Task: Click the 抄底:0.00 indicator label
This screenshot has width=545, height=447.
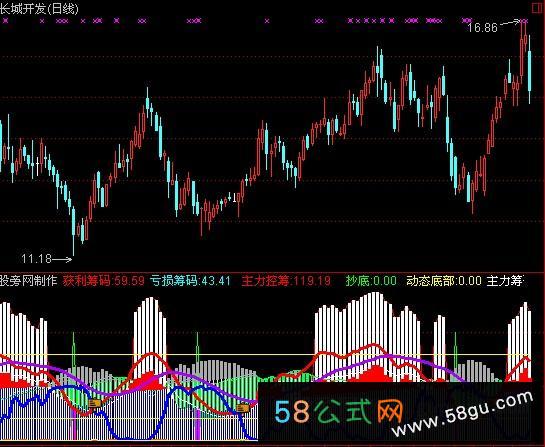Action: coord(371,281)
